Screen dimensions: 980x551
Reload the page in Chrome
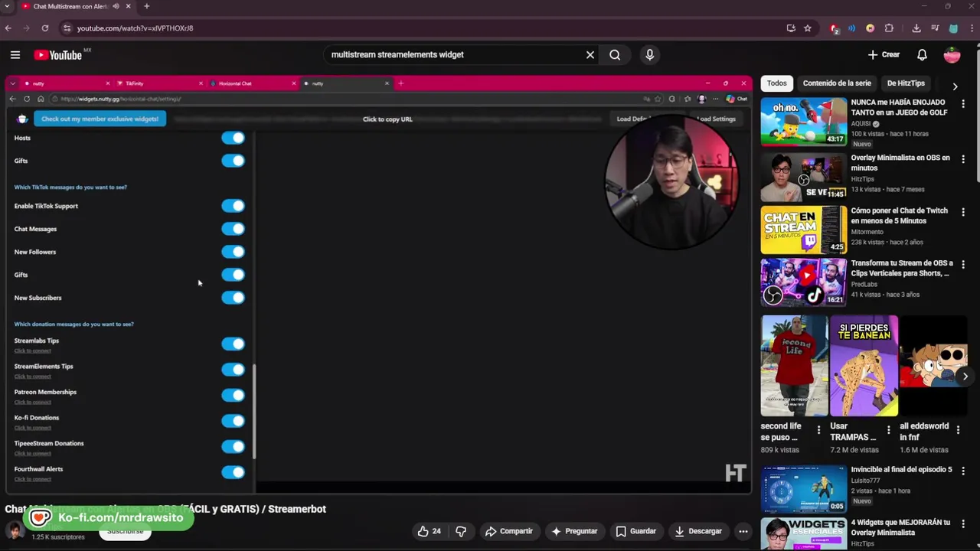[x=45, y=28]
